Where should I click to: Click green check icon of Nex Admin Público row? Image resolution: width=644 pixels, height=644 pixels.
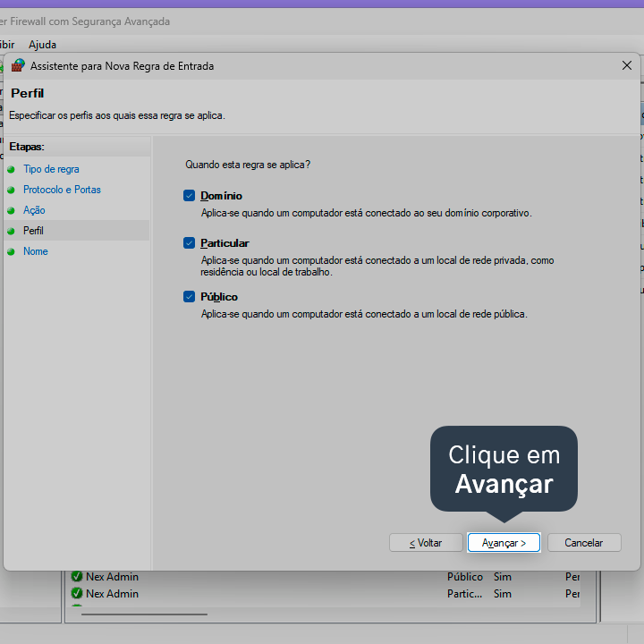click(x=76, y=576)
